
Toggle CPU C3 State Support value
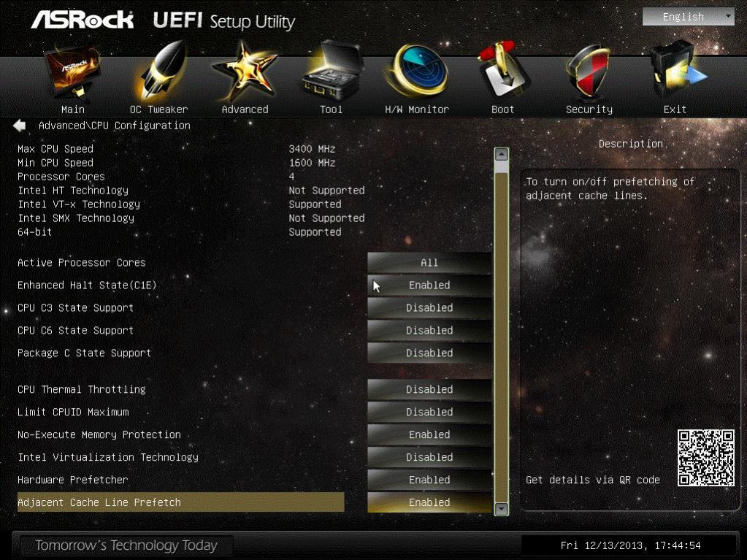point(429,307)
